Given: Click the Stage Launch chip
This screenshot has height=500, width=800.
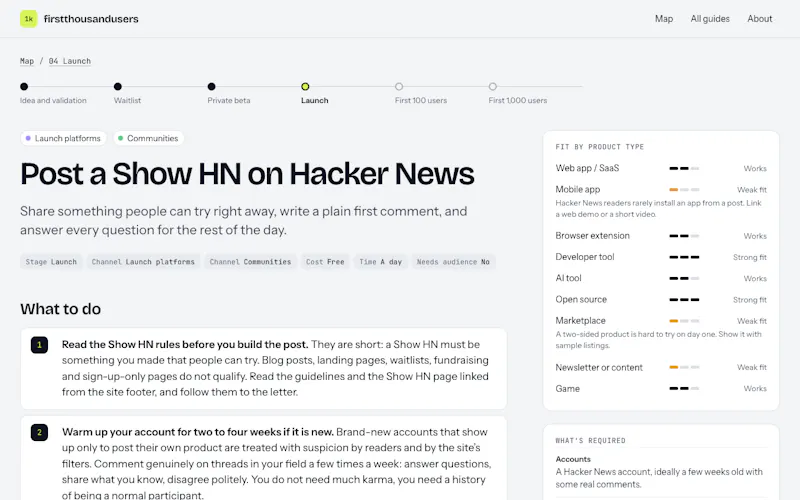Looking at the screenshot, I should point(51,262).
